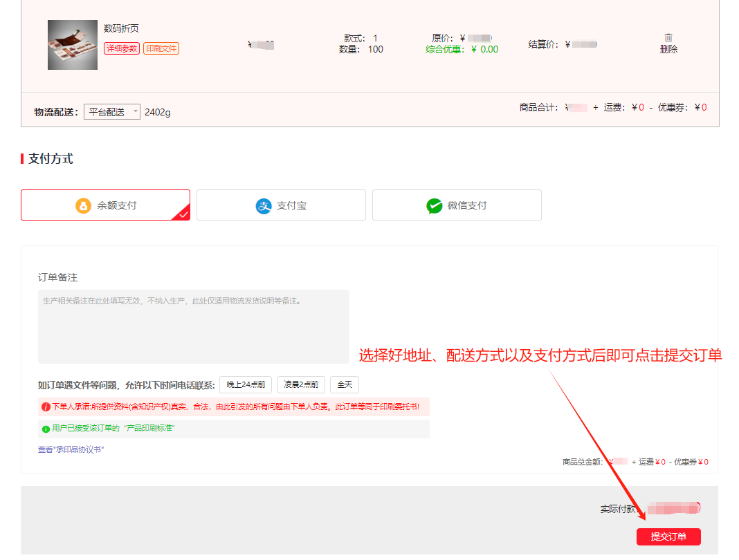Open the 印刷文件 tag
This screenshot has height=560, width=739.
point(161,48)
